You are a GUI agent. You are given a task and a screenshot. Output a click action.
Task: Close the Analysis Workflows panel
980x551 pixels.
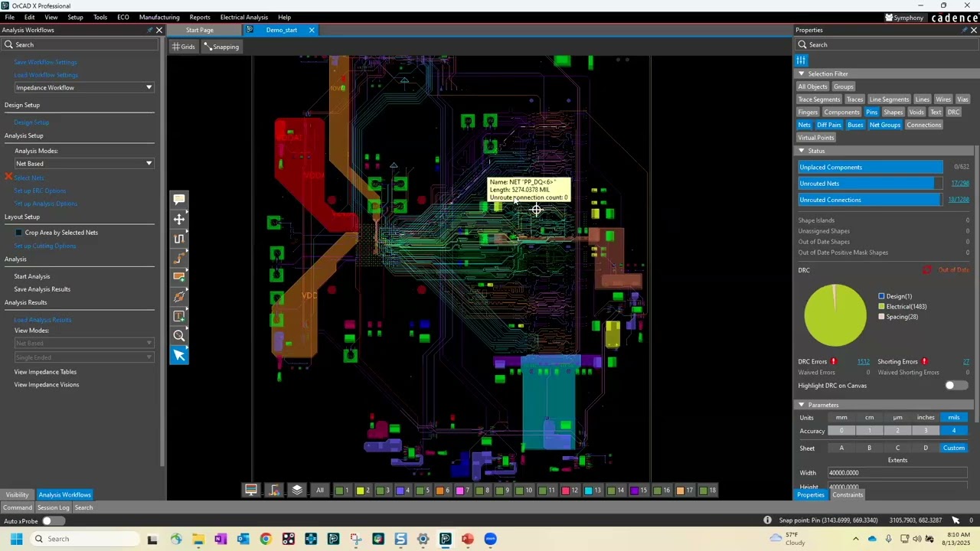click(x=159, y=30)
